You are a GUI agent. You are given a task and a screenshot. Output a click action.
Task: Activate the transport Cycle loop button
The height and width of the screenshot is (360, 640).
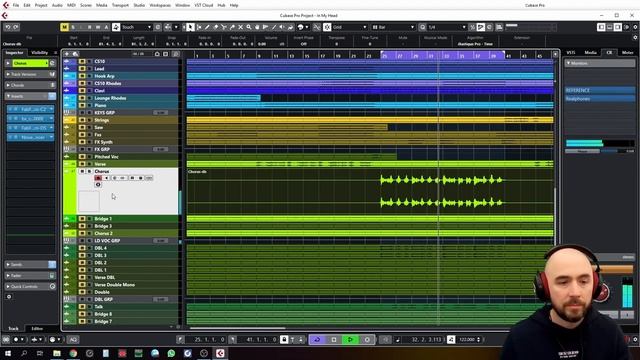[317, 340]
